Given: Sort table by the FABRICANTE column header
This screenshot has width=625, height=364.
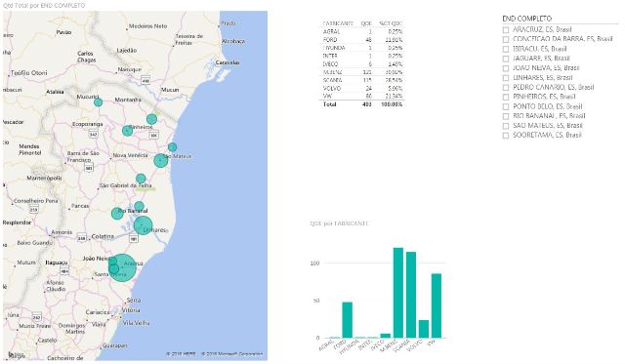Looking at the screenshot, I should point(338,23).
